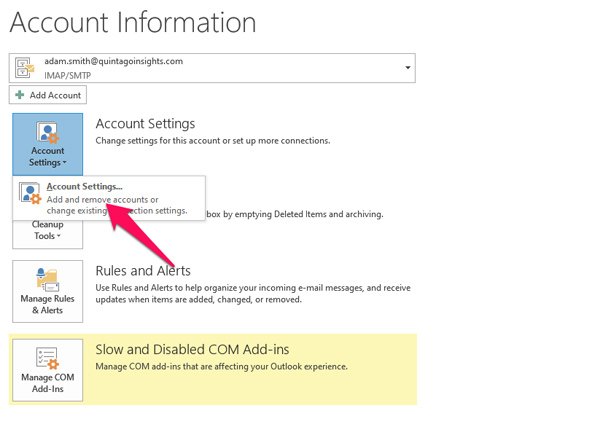Click the 'Use Rules and Alerts to help organize' text

[x=253, y=293]
